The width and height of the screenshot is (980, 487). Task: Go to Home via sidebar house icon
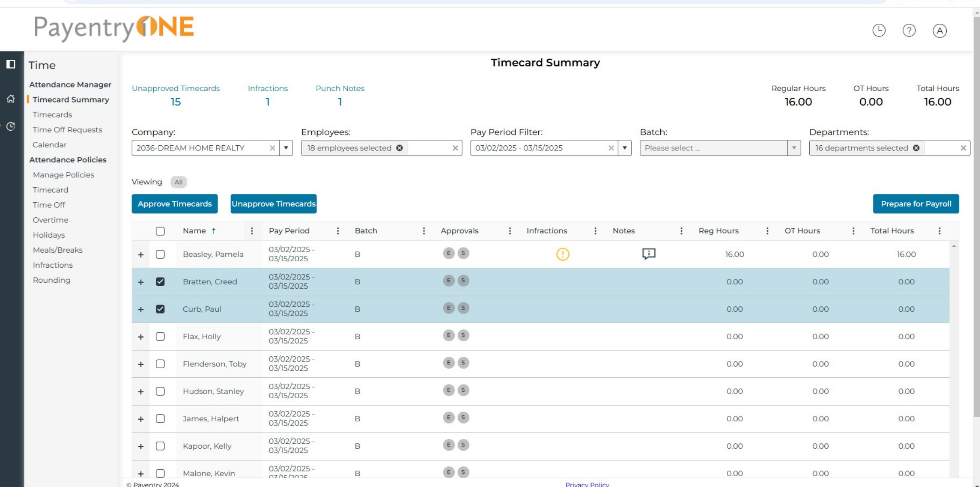coord(11,99)
